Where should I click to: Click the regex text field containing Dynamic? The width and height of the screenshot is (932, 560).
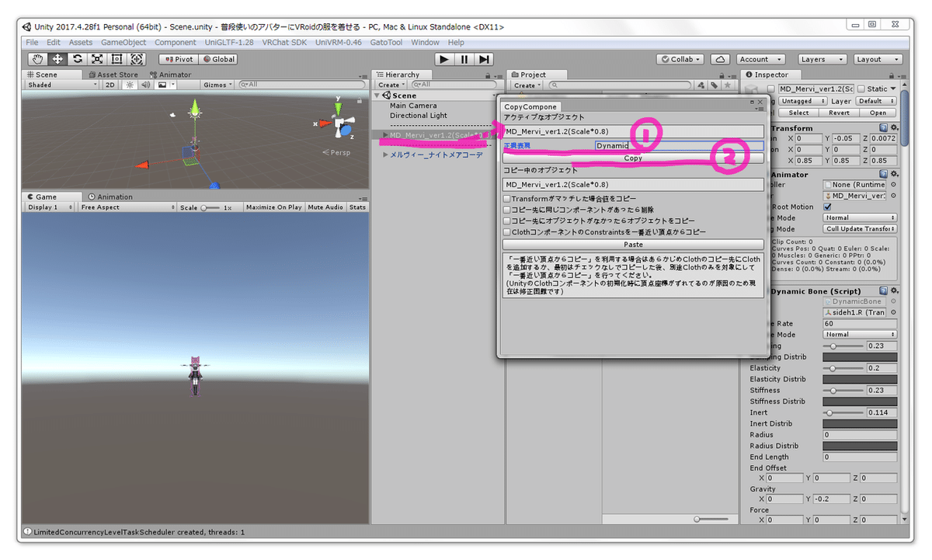[680, 145]
